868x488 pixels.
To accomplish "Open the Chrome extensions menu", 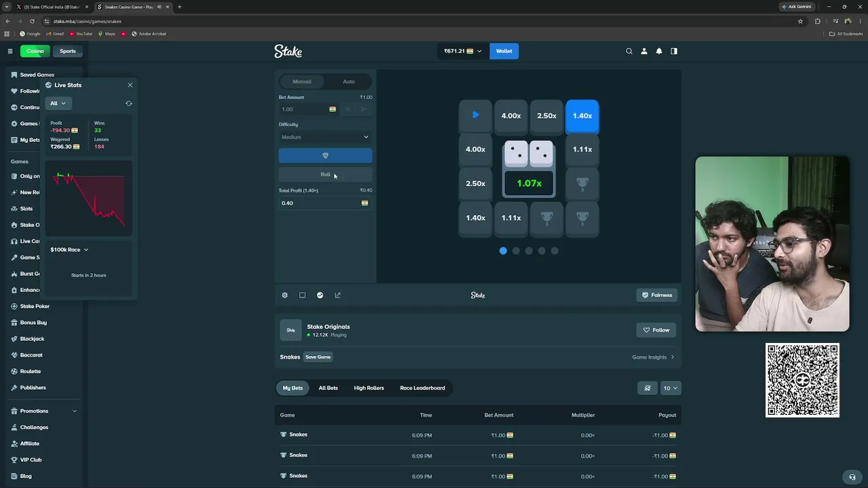I will coord(817,21).
